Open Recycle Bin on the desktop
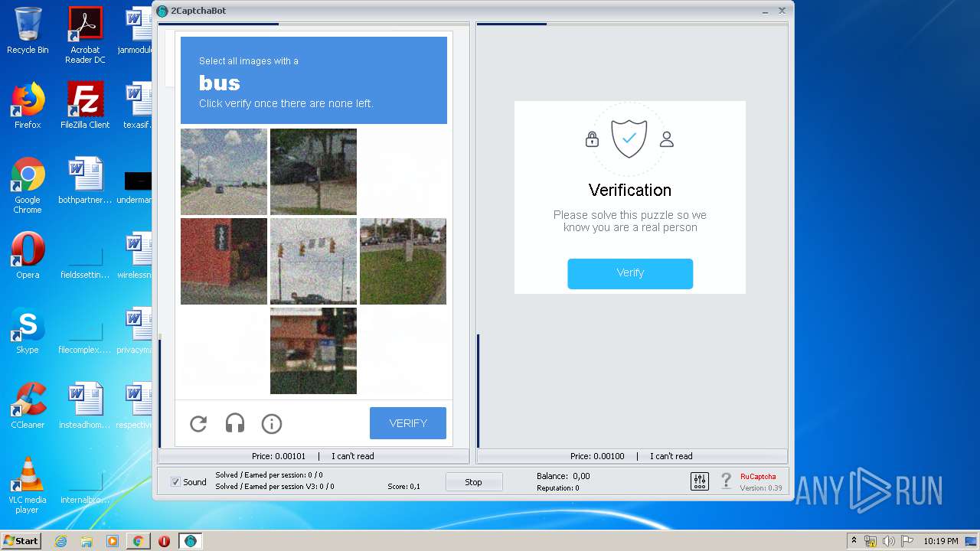This screenshot has width=980, height=551. click(x=28, y=31)
